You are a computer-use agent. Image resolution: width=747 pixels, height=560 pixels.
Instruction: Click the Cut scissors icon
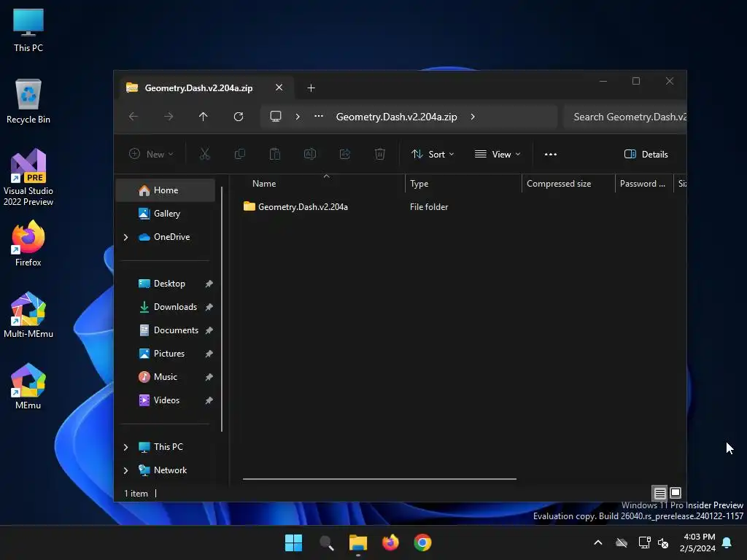pos(204,154)
